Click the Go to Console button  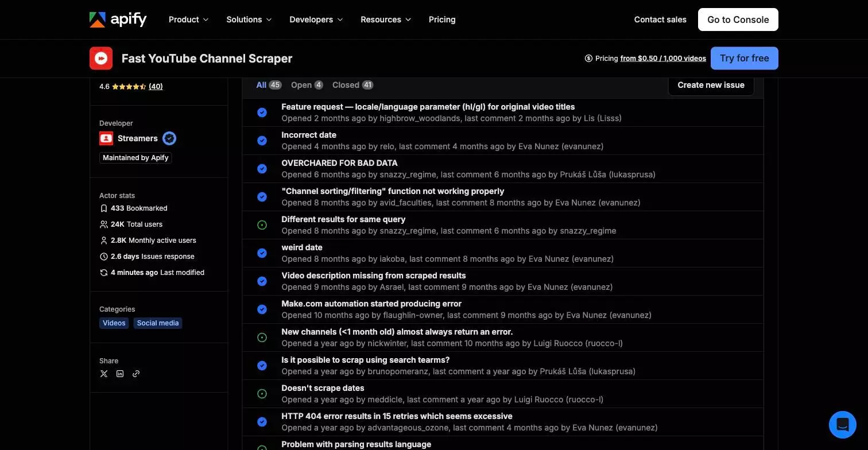[738, 20]
